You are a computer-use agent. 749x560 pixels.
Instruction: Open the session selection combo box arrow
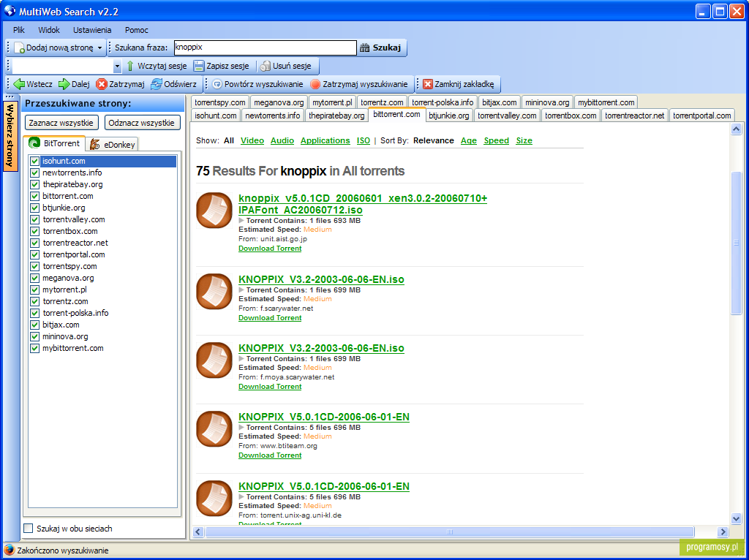tap(118, 66)
